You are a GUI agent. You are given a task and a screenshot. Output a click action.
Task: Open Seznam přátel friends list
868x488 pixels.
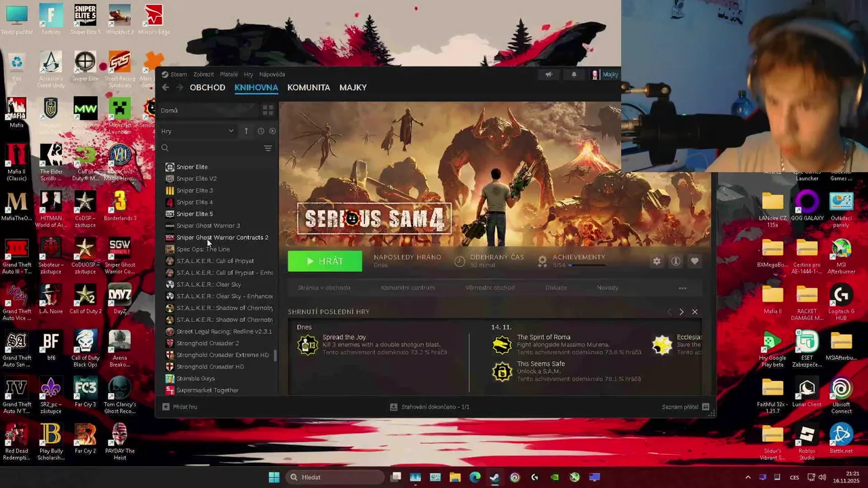tap(686, 407)
